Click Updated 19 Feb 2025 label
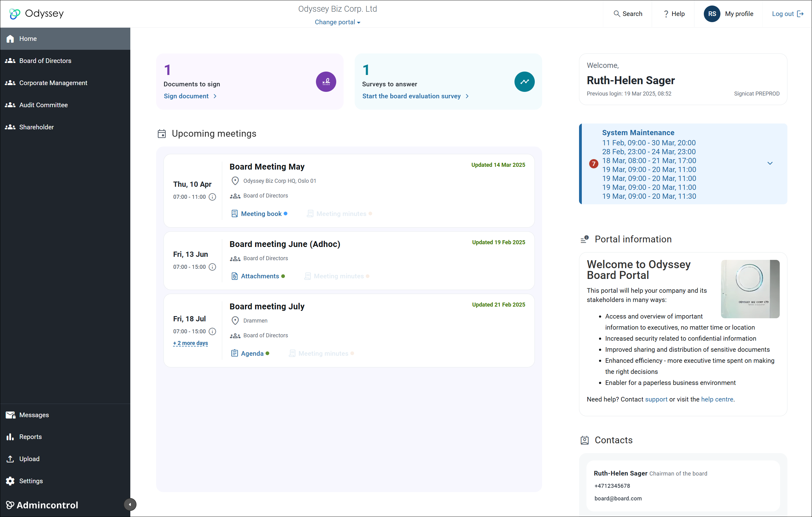Viewport: 812px width, 517px height. coord(499,242)
